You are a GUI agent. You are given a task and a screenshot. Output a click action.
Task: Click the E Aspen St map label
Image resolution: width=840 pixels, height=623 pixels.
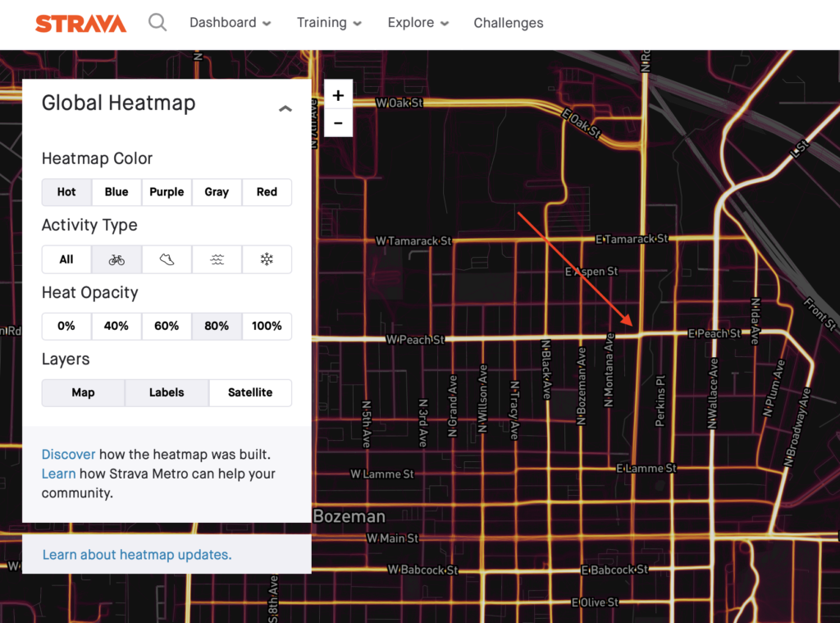coord(592,272)
